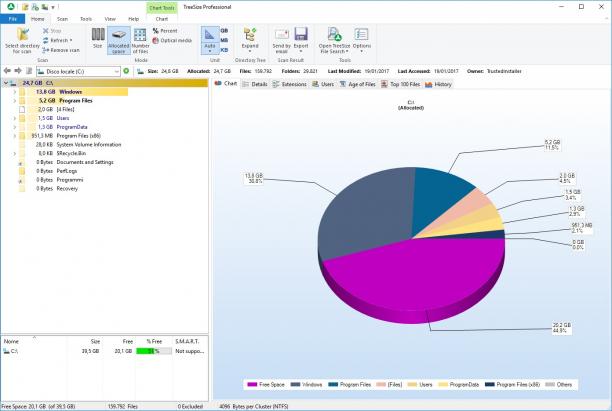Switch to the View ribbon tab
The width and height of the screenshot is (612, 411).
coord(110,19)
